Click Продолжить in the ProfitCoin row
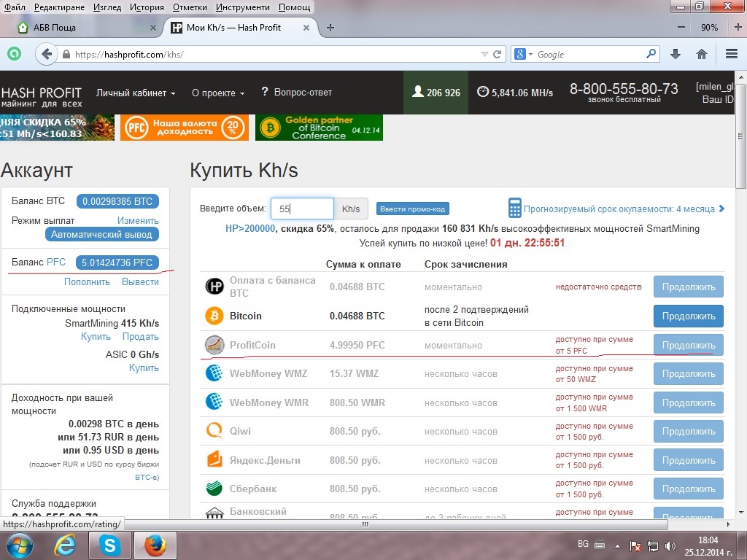This screenshot has height=560, width=747. point(689,345)
